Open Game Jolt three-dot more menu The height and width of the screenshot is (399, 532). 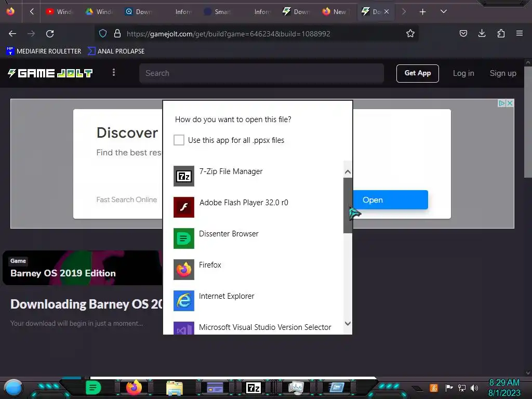[x=114, y=73]
